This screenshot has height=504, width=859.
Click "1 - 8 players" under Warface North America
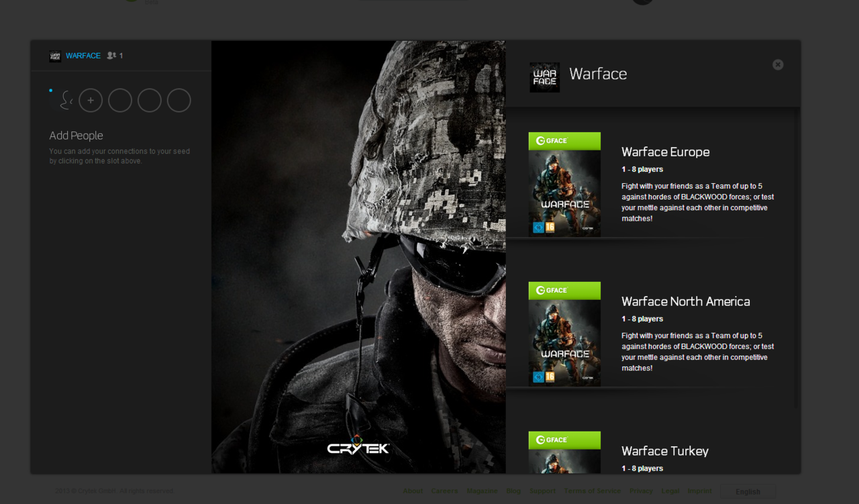(642, 319)
